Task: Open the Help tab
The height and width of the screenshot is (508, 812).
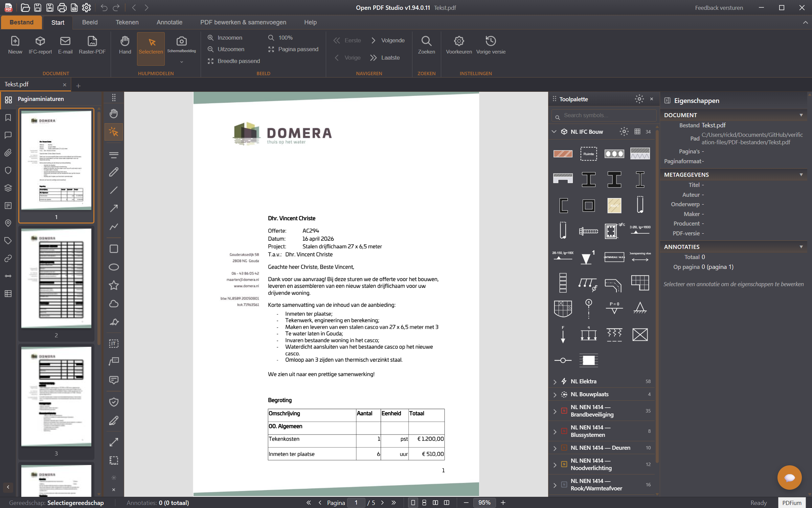Action: (310, 22)
